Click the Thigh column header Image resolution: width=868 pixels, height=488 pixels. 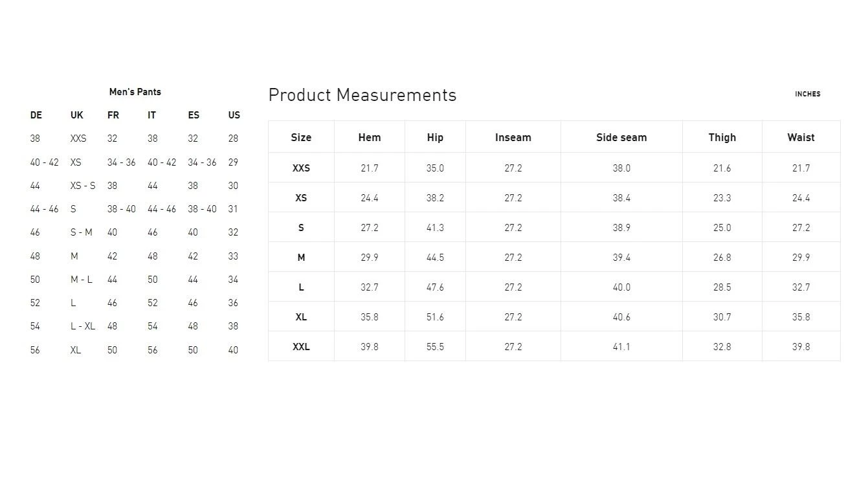coord(722,137)
